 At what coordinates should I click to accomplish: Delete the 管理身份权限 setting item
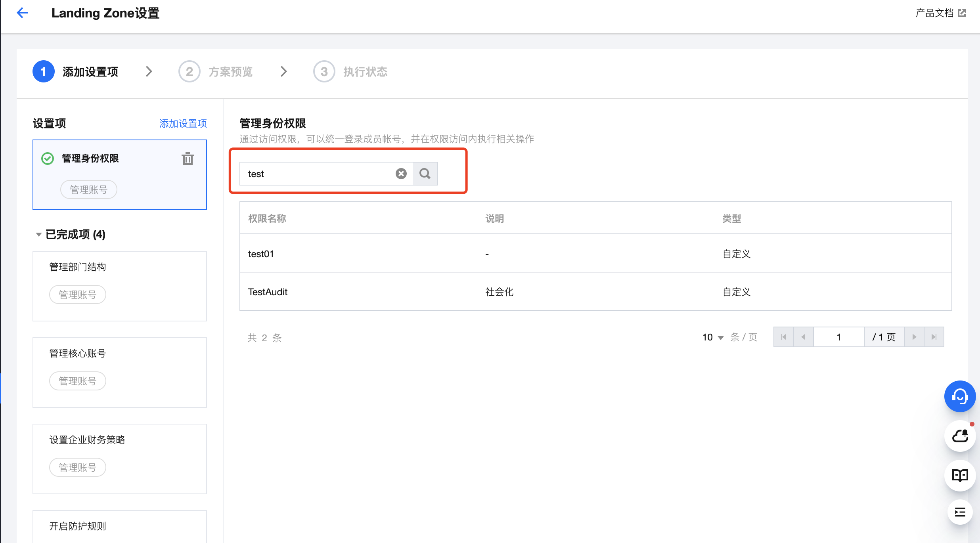point(188,159)
